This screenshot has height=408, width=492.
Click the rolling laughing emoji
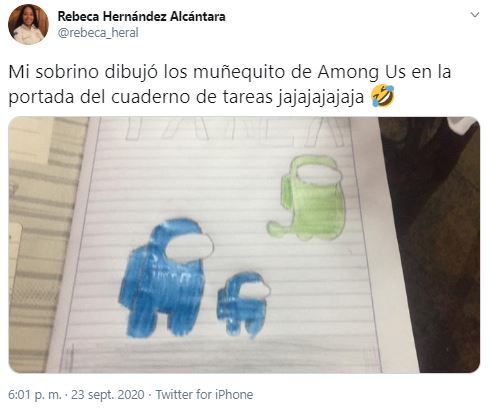tap(383, 96)
